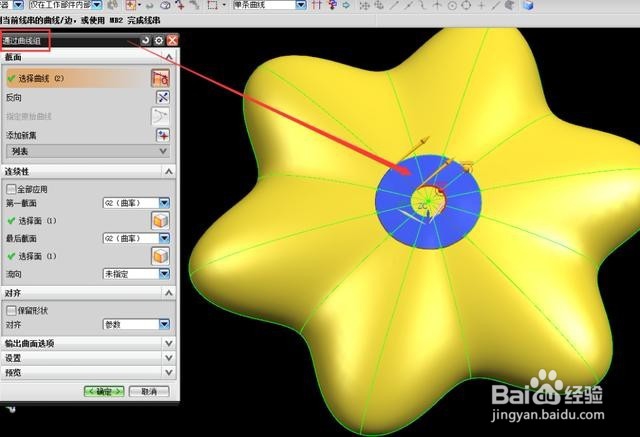Click face selection icon under 最后截面
640x437 pixels.
pyautogui.click(x=160, y=256)
